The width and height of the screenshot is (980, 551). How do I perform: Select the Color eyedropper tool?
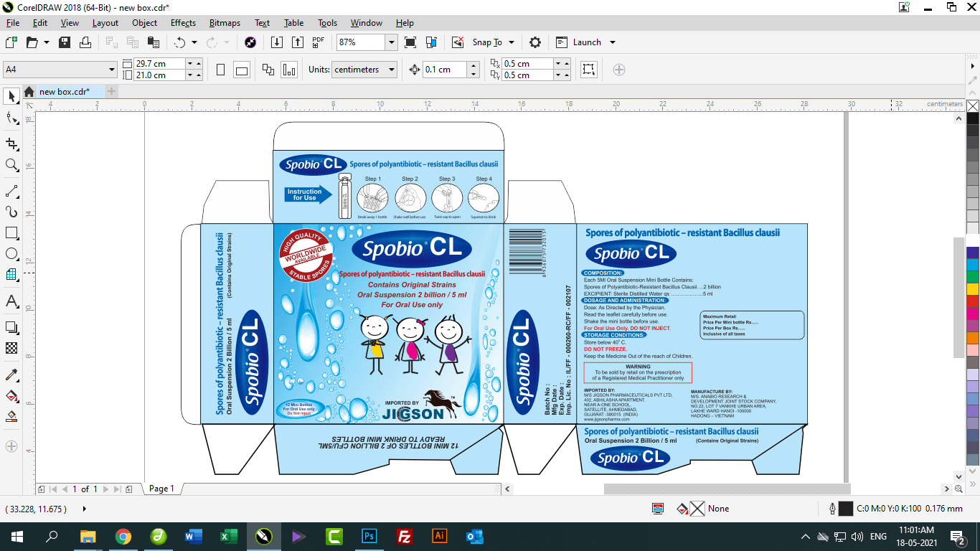(11, 375)
